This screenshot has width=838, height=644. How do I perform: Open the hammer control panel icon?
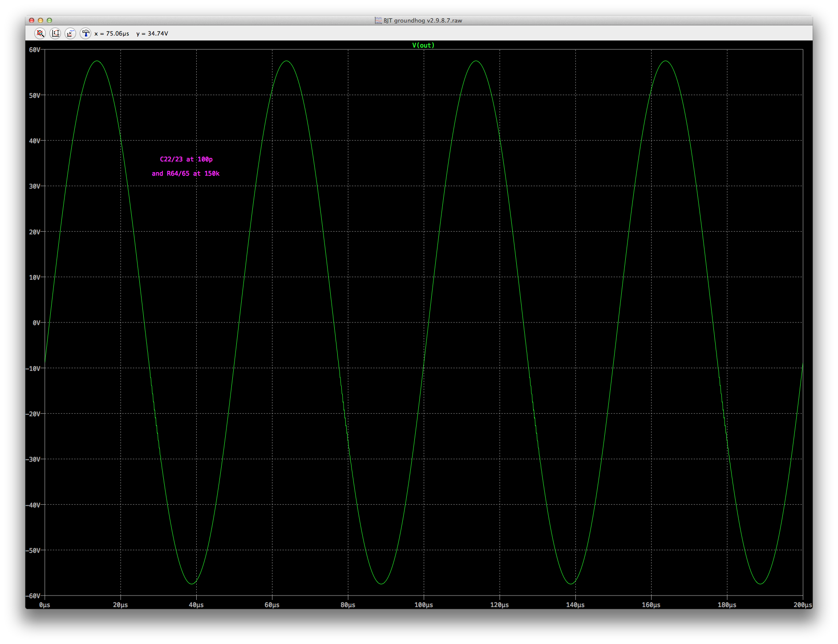[85, 33]
